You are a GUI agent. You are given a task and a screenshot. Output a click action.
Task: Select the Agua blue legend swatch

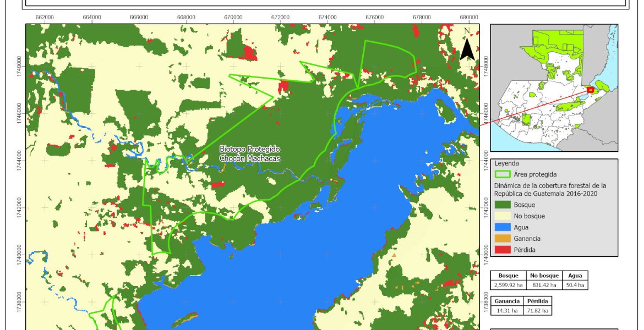tap(504, 227)
